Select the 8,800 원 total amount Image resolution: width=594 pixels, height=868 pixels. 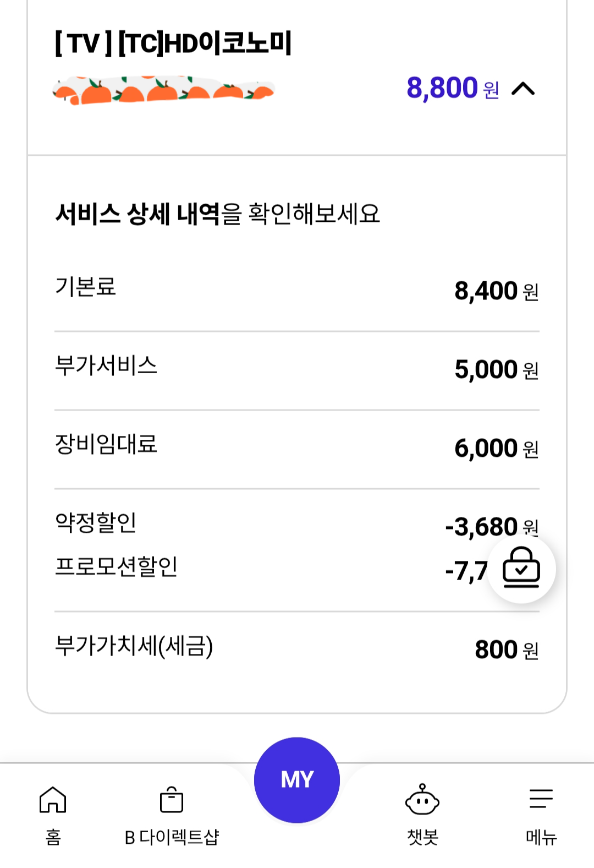pos(453,88)
